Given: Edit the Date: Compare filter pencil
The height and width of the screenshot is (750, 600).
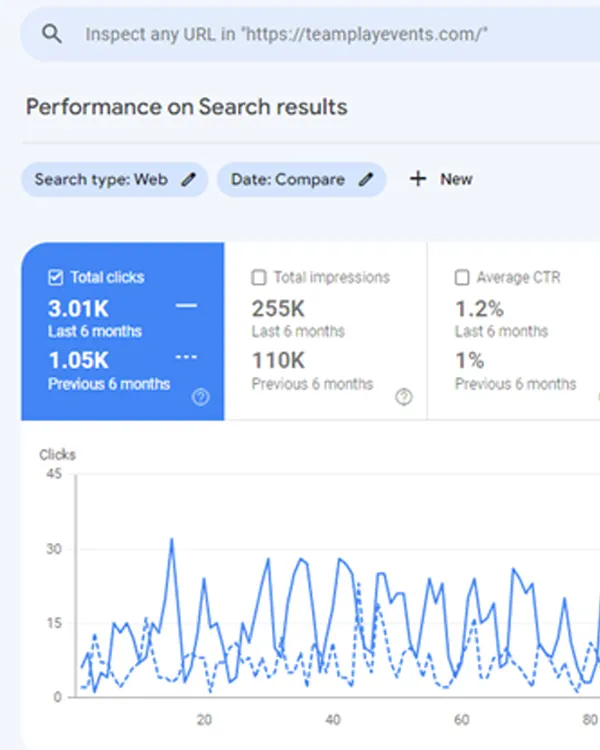Looking at the screenshot, I should coord(366,179).
